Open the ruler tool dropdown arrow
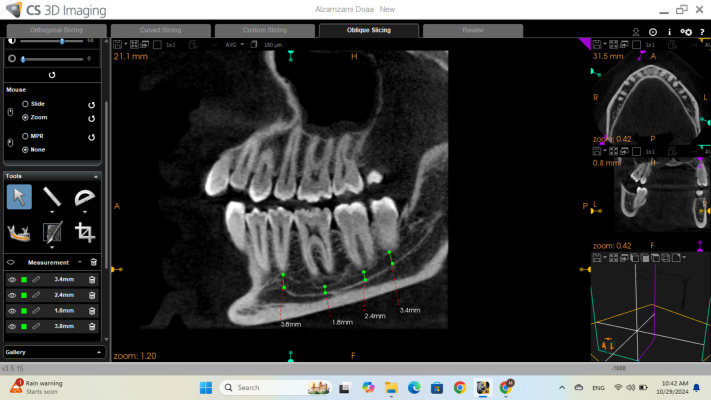The height and width of the screenshot is (400, 711). 52,212
